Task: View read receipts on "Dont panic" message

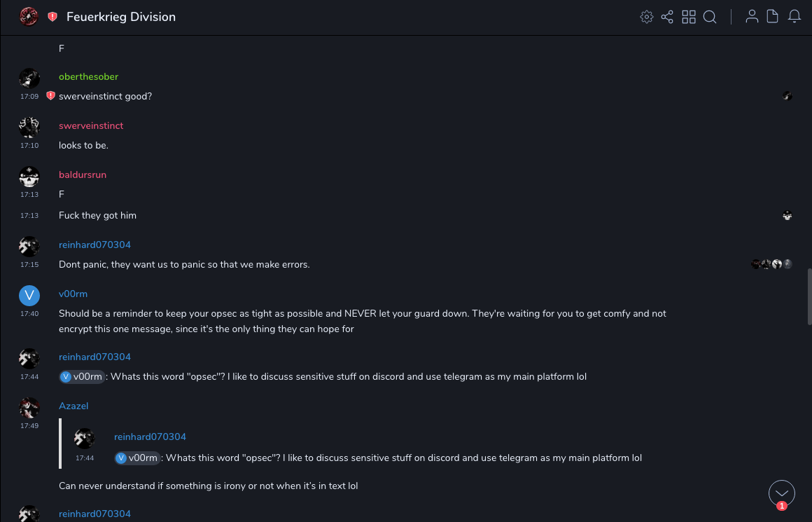Action: tap(771, 264)
